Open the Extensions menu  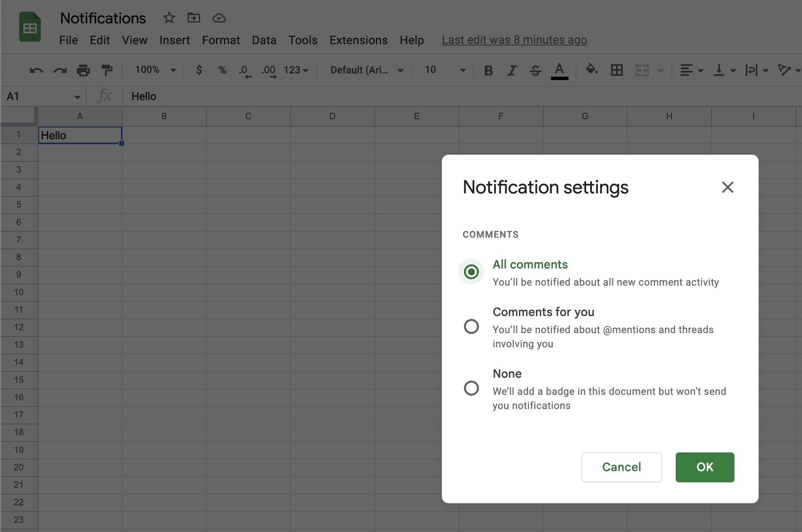358,40
